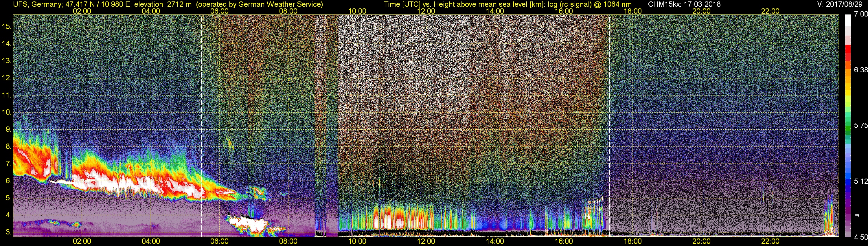The width and height of the screenshot is (868, 246).
Task: Pick the "5.12" color scale value
Action: tap(860, 181)
